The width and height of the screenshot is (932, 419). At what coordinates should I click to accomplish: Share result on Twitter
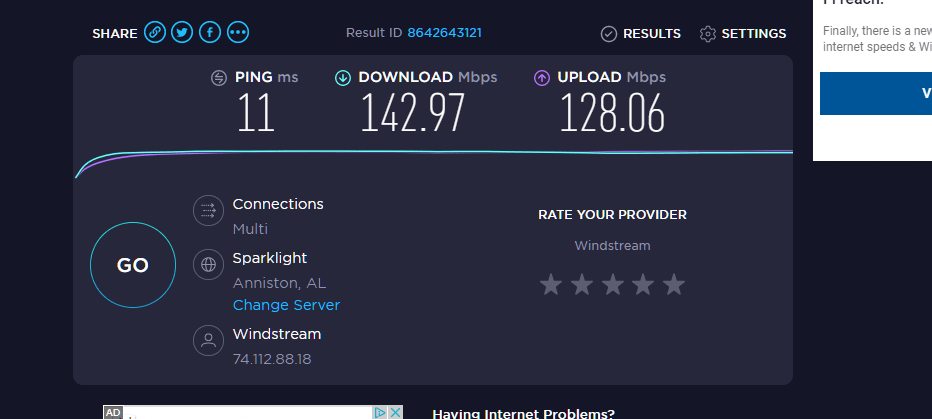(182, 32)
